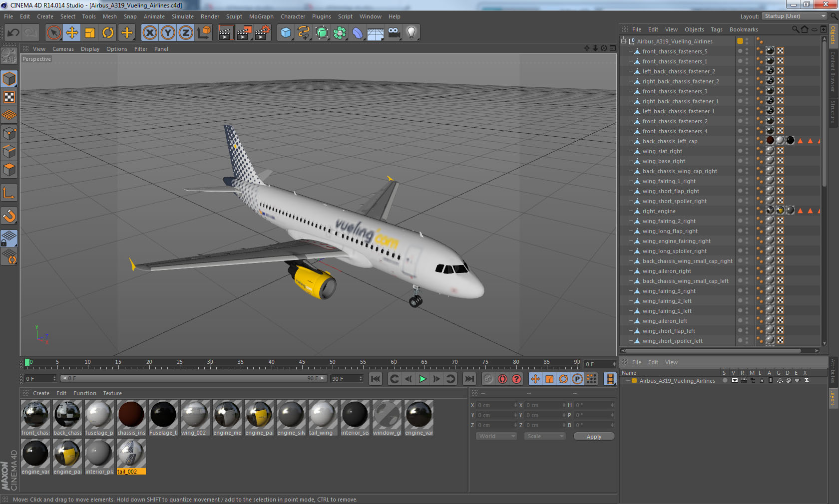Viewport: 839px width, 504px height.
Task: Click the red record keyframe button
Action: [502, 379]
